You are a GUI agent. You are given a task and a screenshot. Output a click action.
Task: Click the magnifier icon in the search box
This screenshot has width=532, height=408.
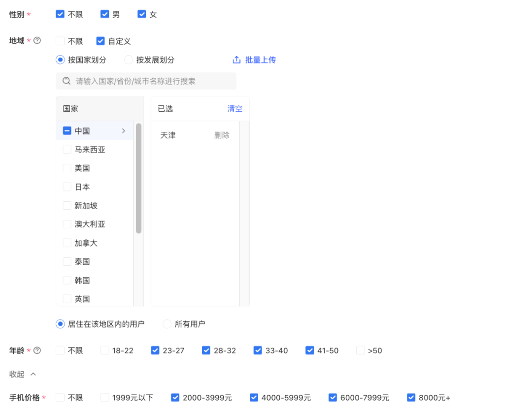click(x=66, y=81)
